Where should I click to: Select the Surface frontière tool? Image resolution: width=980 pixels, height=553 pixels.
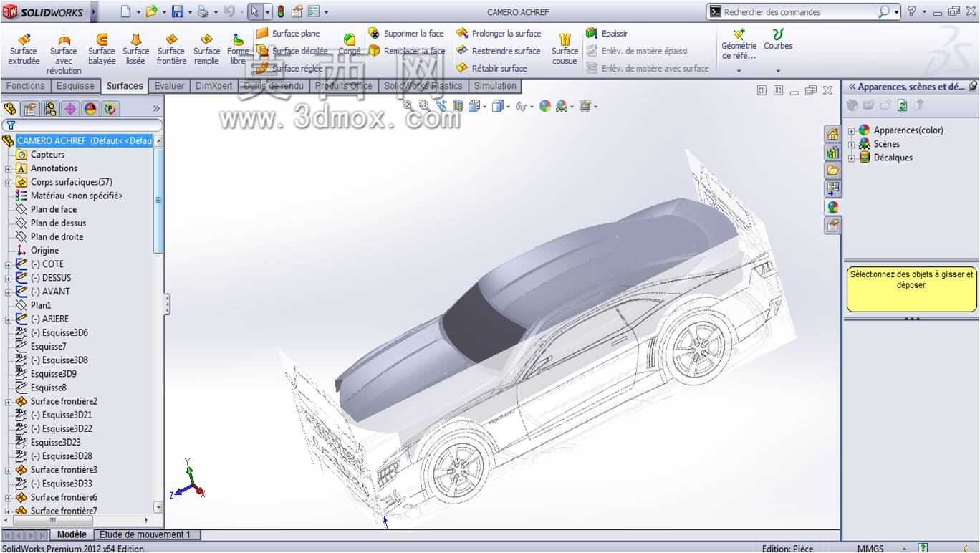click(171, 50)
